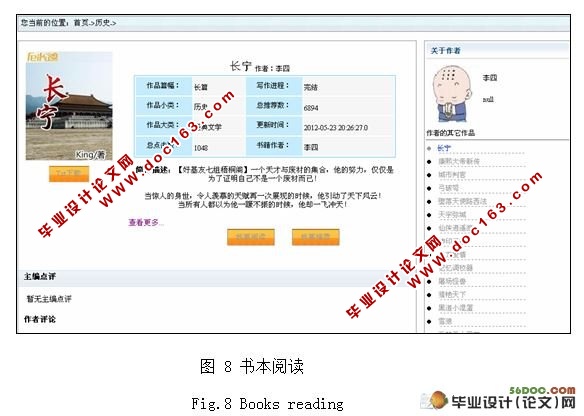Screen dimensions: 584x416
Task: Open the 查看更多 link under the synopsis
Action: [146, 222]
